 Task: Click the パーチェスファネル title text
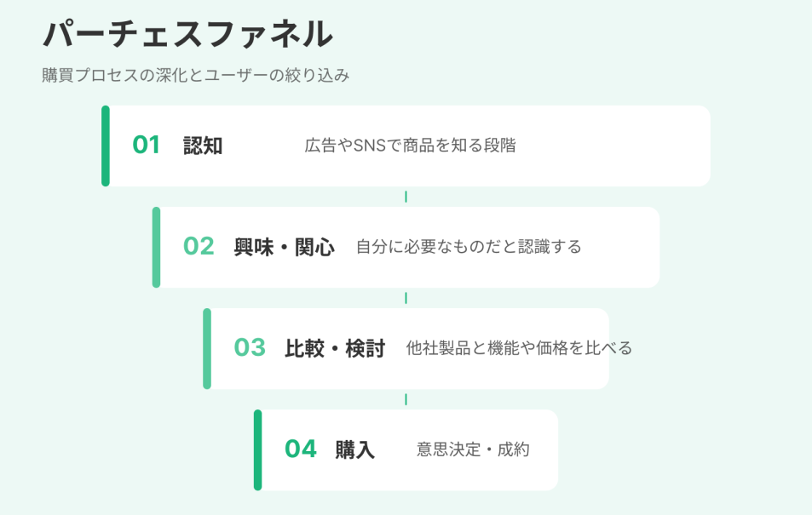point(187,35)
